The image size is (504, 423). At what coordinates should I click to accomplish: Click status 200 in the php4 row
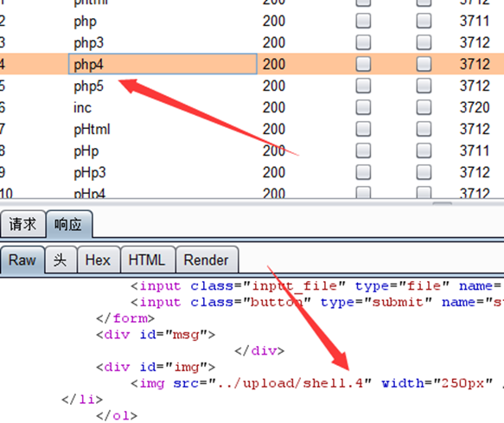click(x=274, y=64)
